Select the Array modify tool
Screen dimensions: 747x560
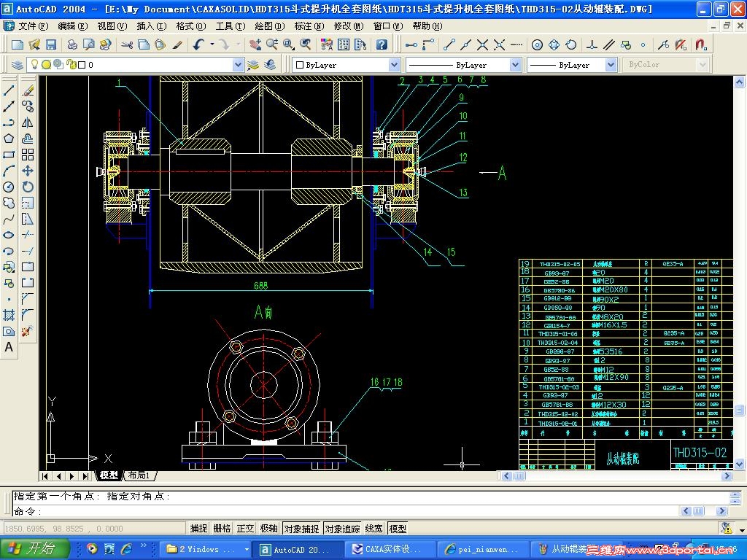28,155
